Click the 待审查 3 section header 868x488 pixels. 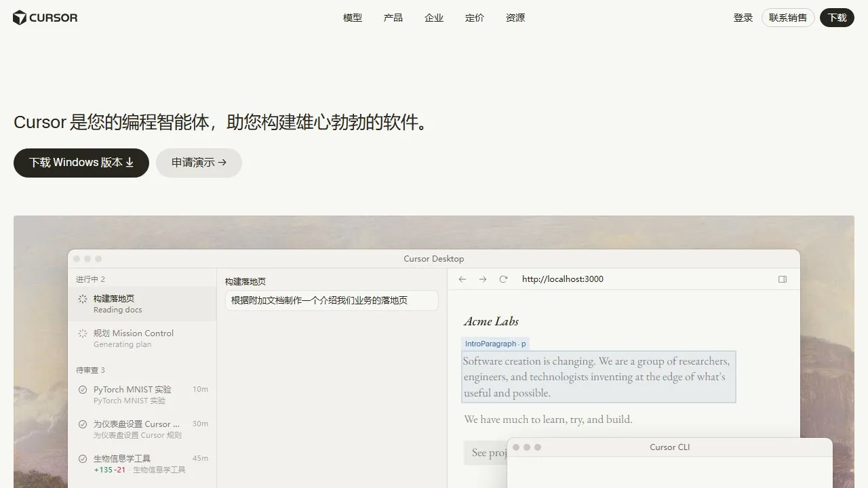(x=90, y=370)
